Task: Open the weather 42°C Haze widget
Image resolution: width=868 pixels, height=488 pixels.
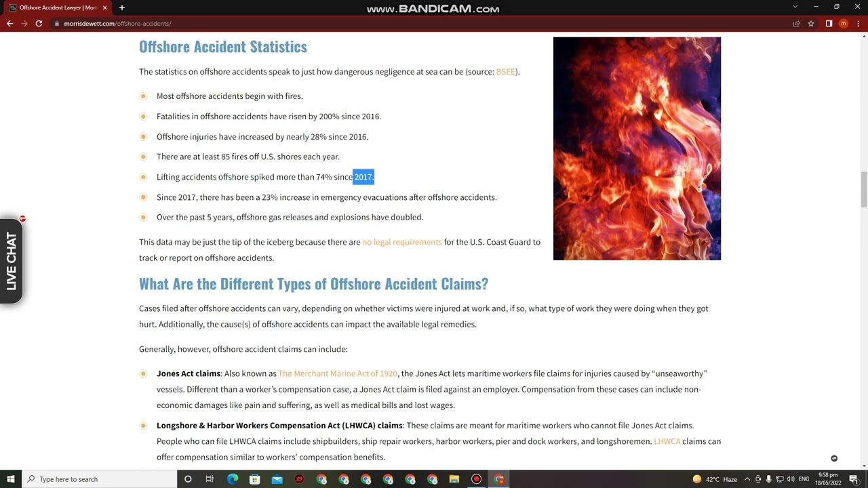Action: (x=715, y=479)
